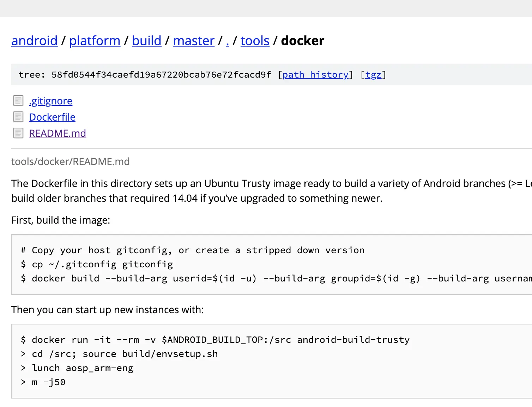Go to the android breadcrumb link
532x407 pixels.
(x=34, y=41)
